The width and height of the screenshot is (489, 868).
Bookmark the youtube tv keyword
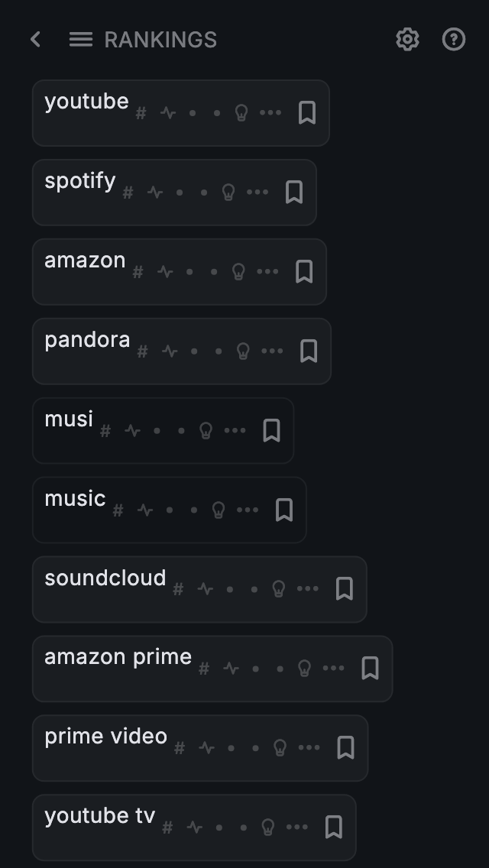[334, 828]
